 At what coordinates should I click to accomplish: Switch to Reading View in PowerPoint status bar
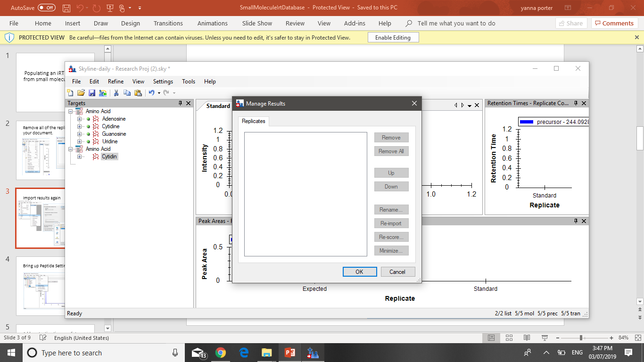527,337
